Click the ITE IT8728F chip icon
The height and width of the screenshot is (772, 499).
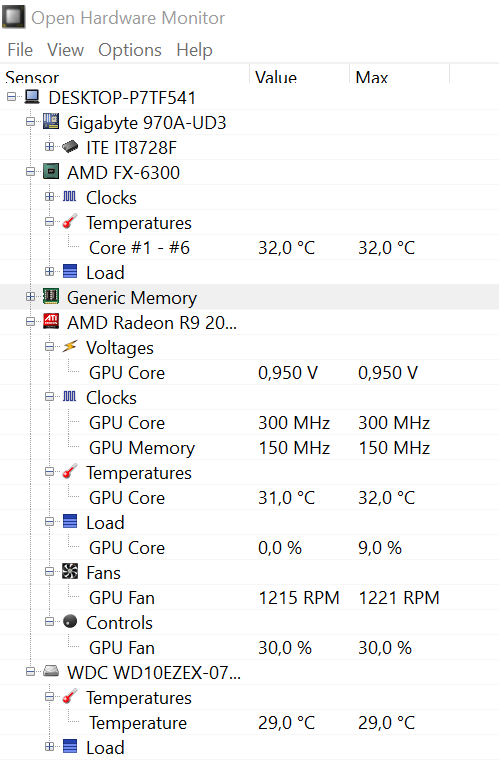(x=70, y=147)
